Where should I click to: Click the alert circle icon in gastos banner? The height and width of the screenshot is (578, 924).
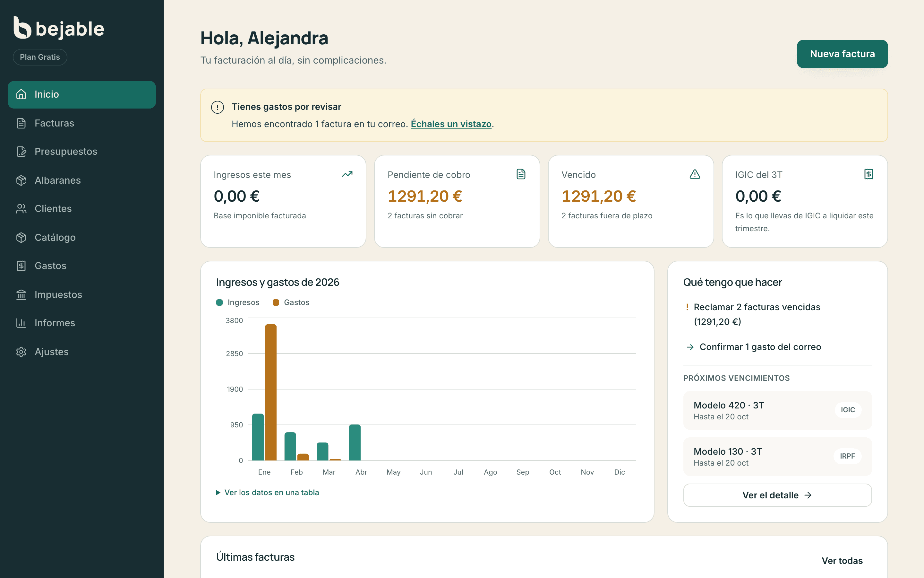(x=218, y=108)
